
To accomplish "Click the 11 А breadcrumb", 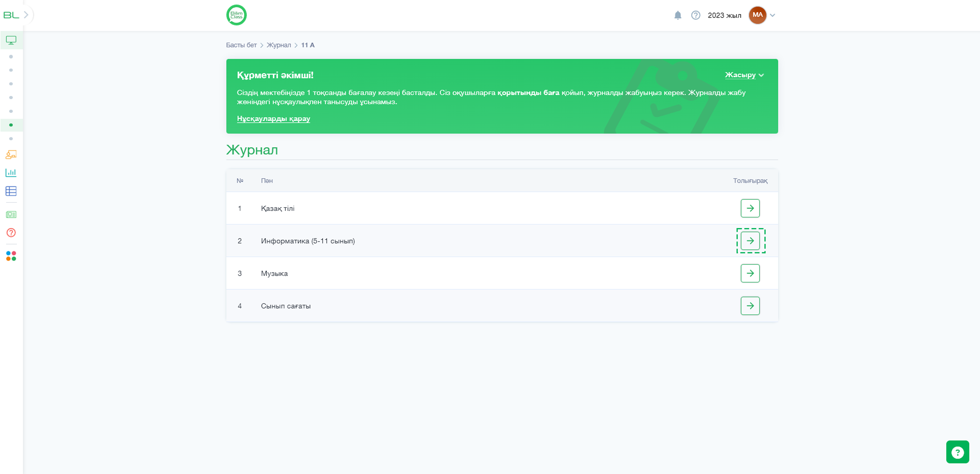I will (x=308, y=45).
